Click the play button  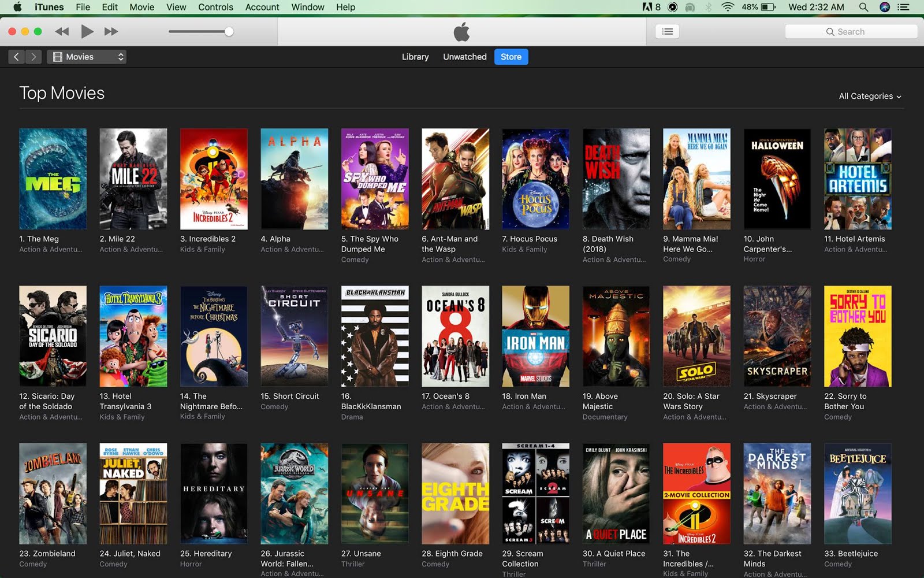[87, 31]
